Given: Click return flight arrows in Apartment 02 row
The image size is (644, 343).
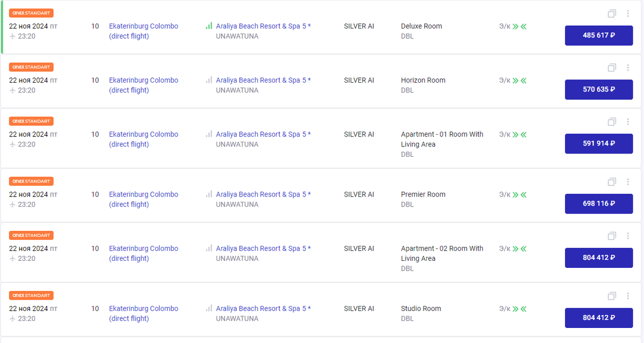Looking at the screenshot, I should click(x=523, y=249).
